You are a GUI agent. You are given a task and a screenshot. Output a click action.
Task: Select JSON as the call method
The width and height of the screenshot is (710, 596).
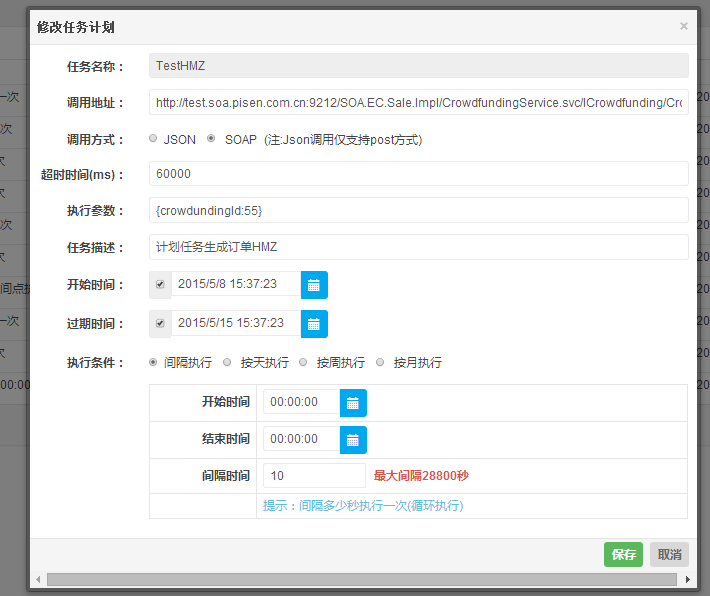coord(153,139)
